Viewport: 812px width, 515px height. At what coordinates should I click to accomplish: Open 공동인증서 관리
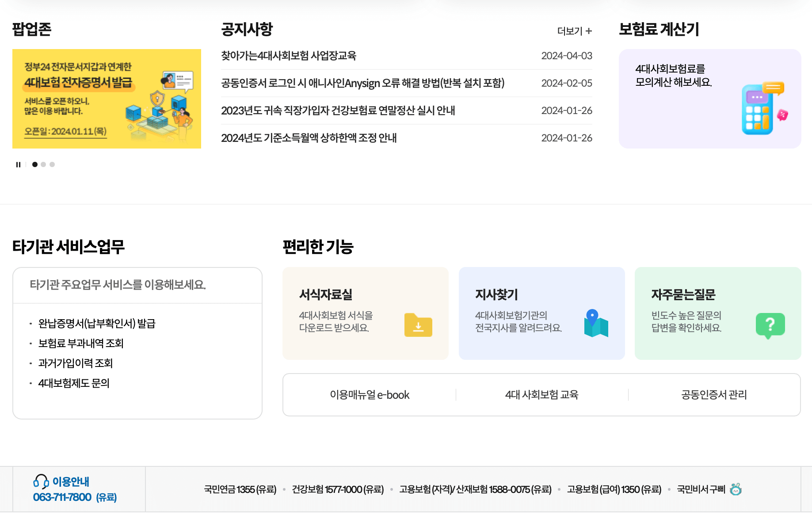point(714,395)
